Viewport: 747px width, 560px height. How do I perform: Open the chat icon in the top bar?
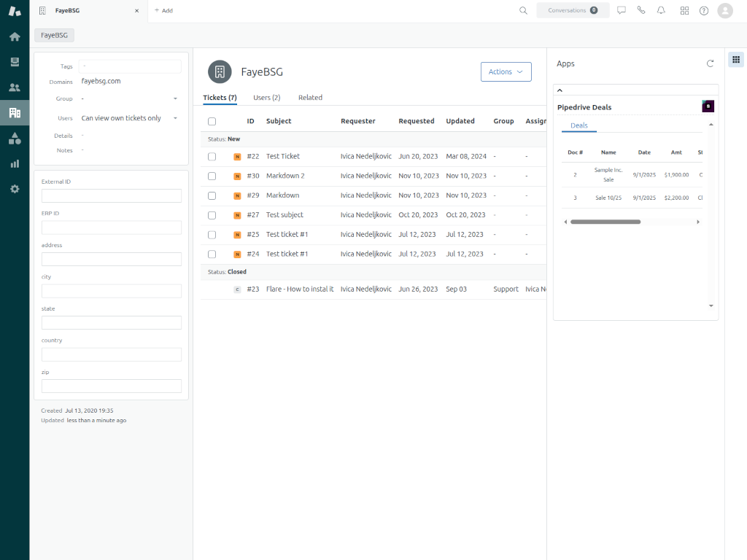[622, 10]
